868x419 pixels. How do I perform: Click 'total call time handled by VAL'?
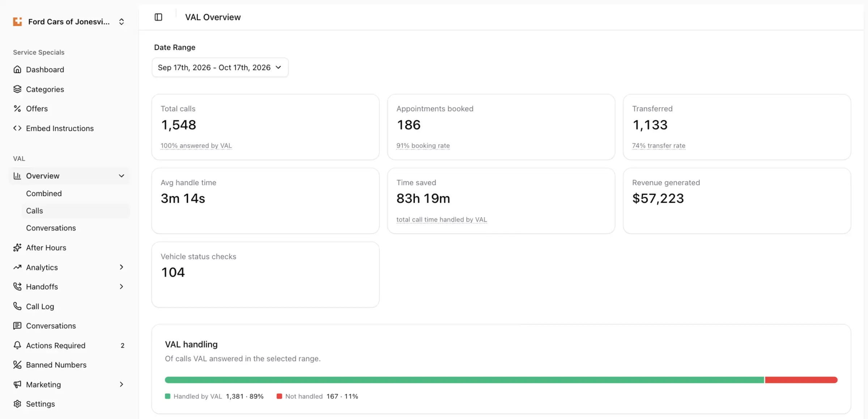click(442, 219)
